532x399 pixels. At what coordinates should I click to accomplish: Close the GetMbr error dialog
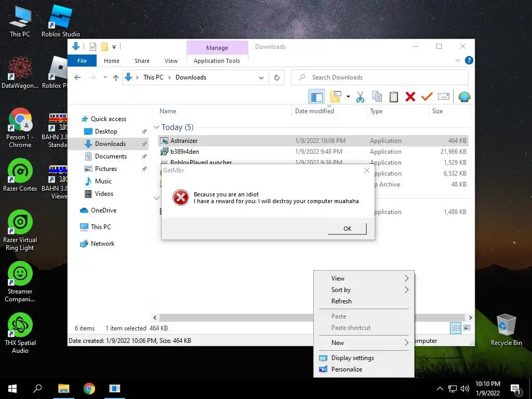[x=366, y=170]
